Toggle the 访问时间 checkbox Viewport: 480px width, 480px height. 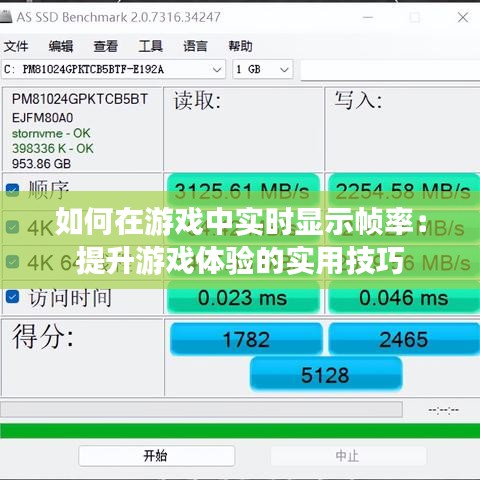pos(13,297)
